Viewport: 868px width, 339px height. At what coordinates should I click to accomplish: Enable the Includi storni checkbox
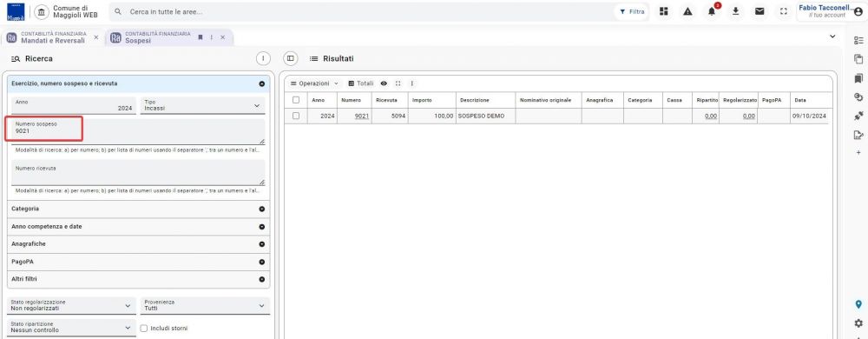[x=144, y=328]
